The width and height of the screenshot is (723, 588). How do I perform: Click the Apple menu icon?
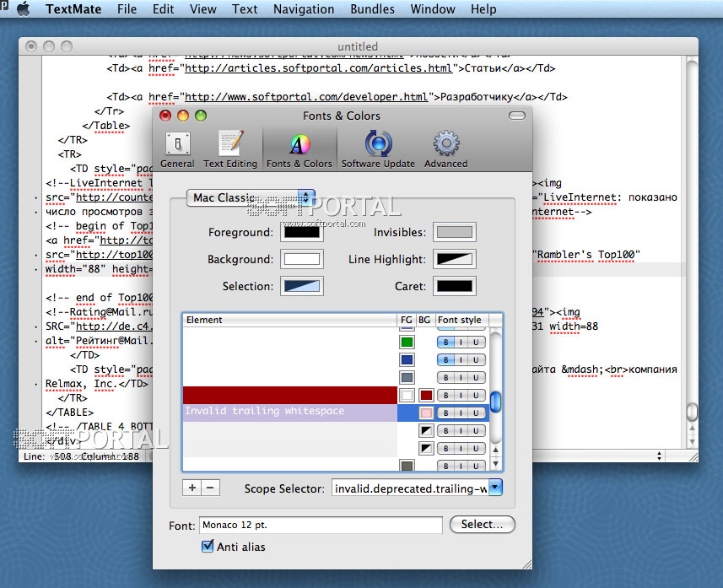[23, 9]
